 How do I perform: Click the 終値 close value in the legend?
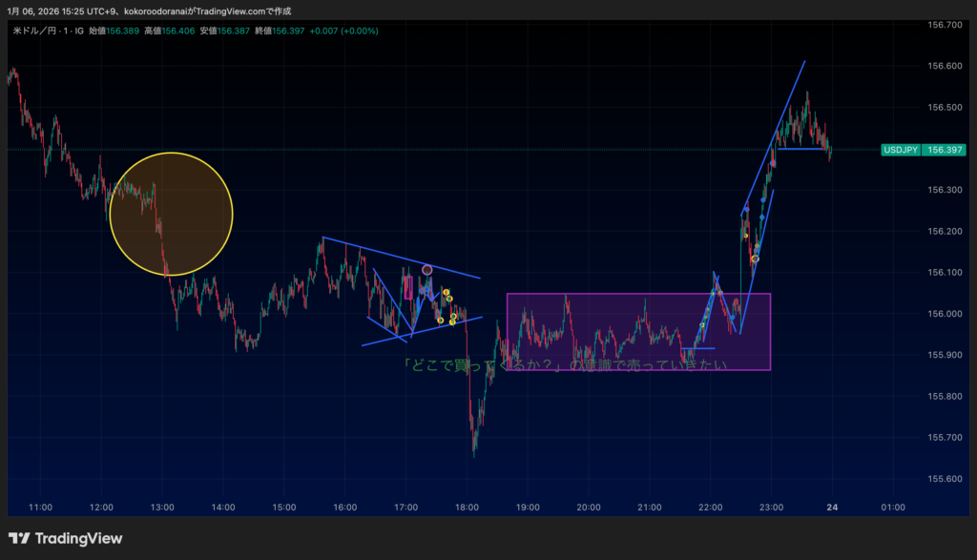(x=292, y=31)
